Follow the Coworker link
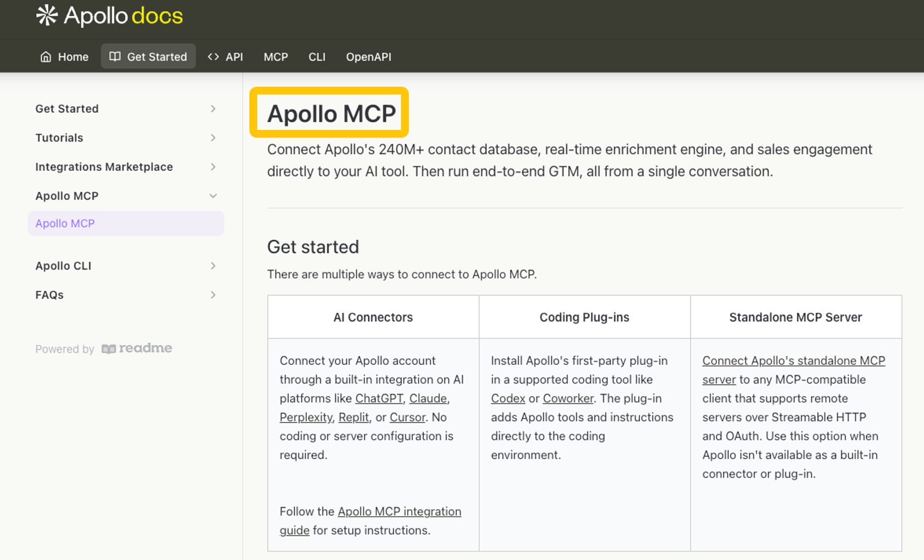924x560 pixels. 568,398
